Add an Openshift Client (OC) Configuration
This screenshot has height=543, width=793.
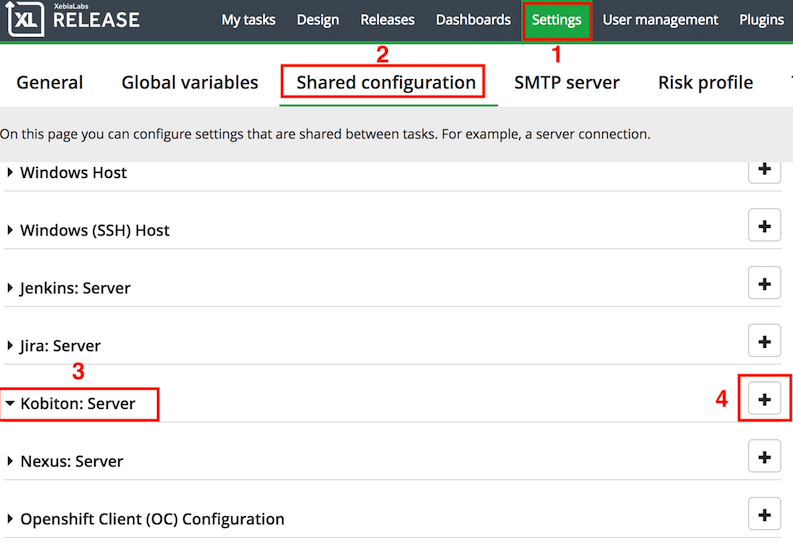[764, 516]
